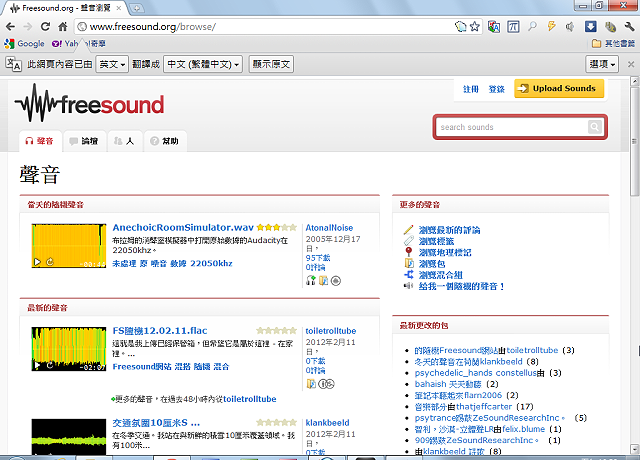
Task: Click the speaker extension icon in the toolbar
Action: click(570, 27)
